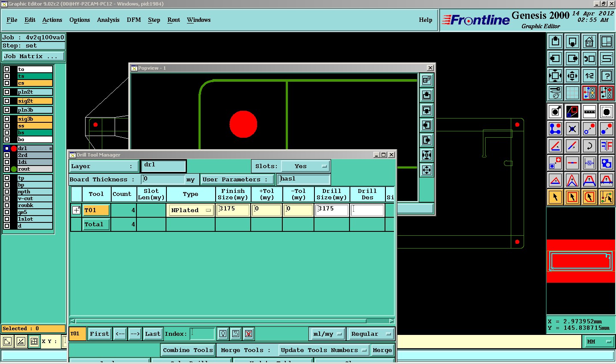616x364 pixels.
Task: Click the blue connected nodes icon
Action: pyautogui.click(x=555, y=128)
